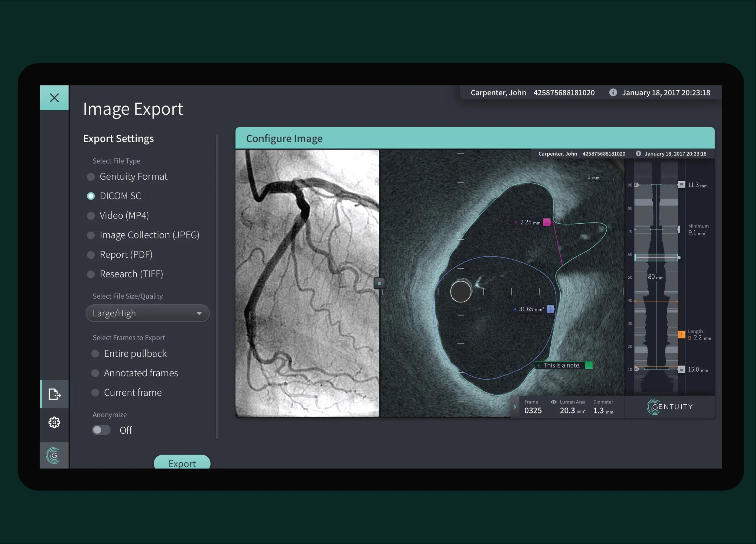Click the export icon in left sidebar

tap(54, 394)
